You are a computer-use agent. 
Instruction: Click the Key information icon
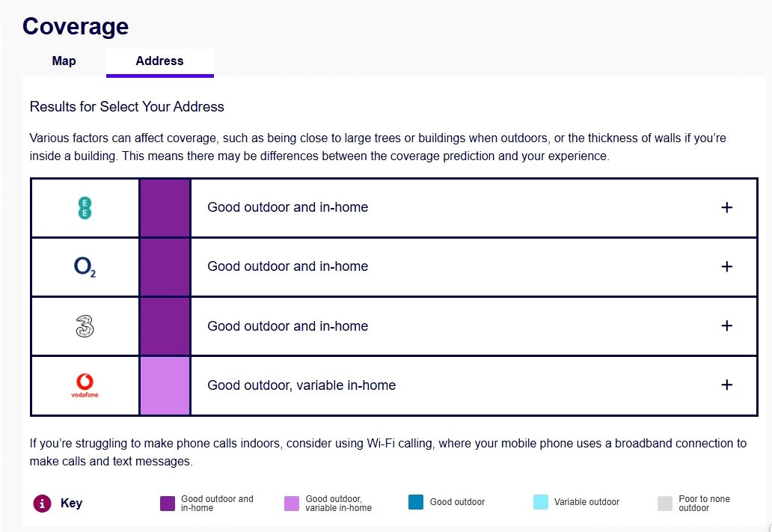42,504
